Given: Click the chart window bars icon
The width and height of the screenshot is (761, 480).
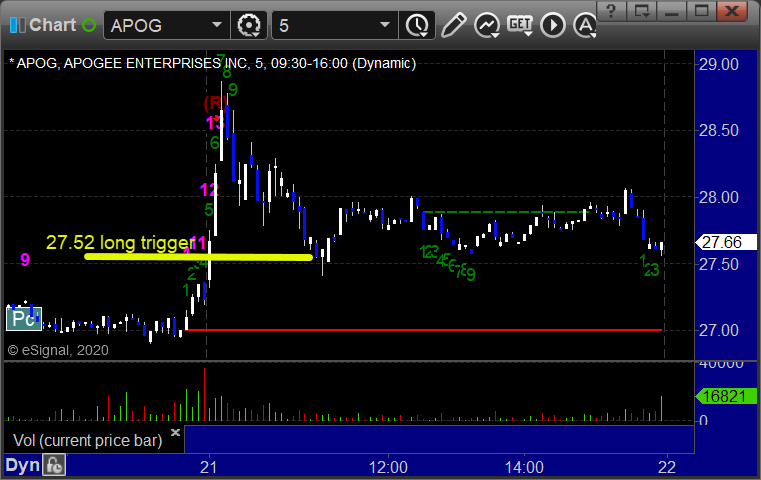Looking at the screenshot, I should [17, 25].
